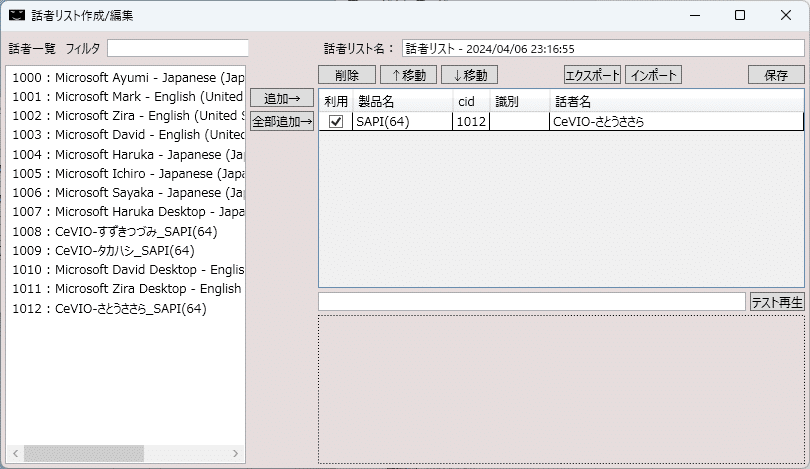Click the test playback text input box

tap(532, 302)
